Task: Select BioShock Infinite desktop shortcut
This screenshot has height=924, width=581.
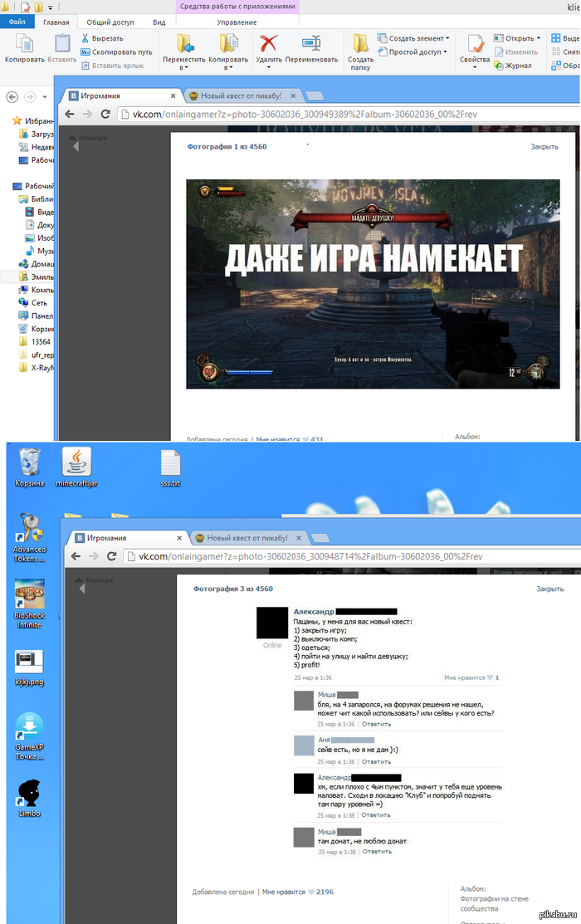Action: click(29, 604)
